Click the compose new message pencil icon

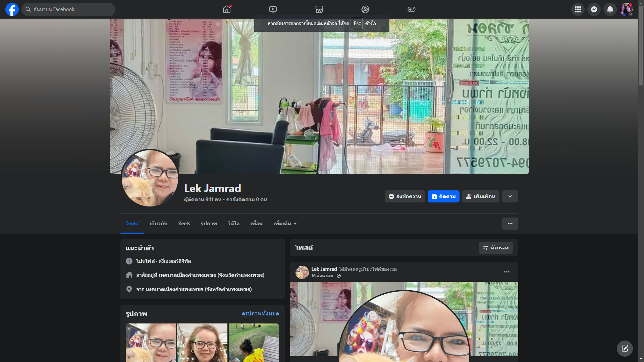point(625,349)
